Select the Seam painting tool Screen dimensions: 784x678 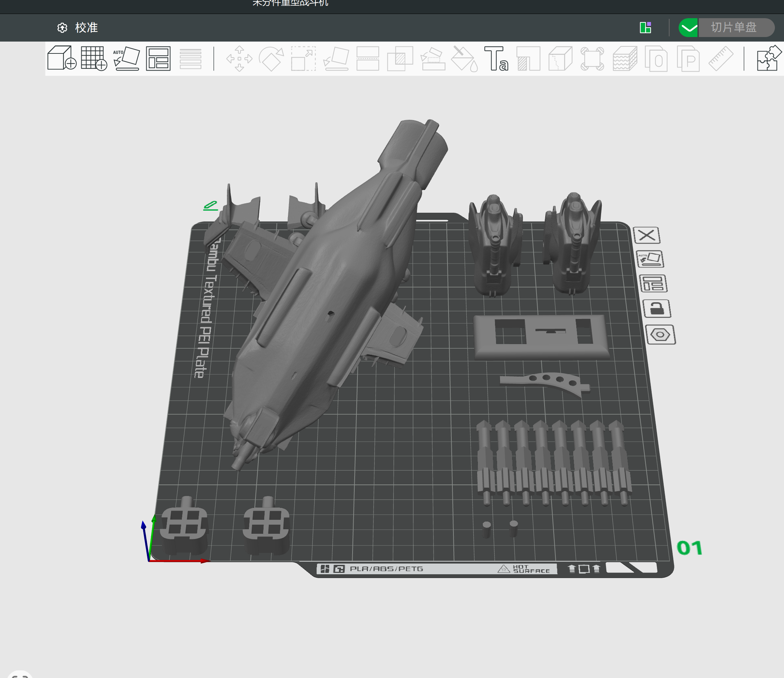528,59
